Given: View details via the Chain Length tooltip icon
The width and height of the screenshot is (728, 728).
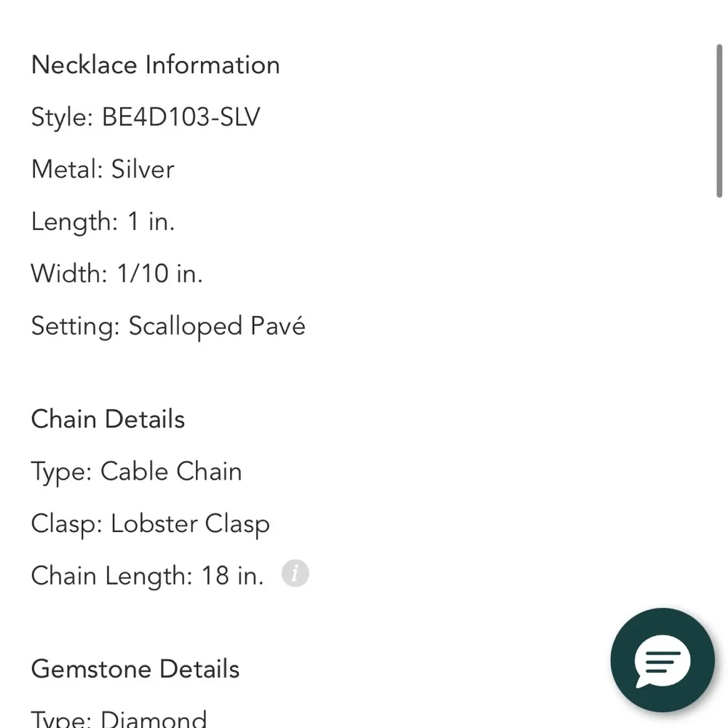Looking at the screenshot, I should pyautogui.click(x=295, y=574).
